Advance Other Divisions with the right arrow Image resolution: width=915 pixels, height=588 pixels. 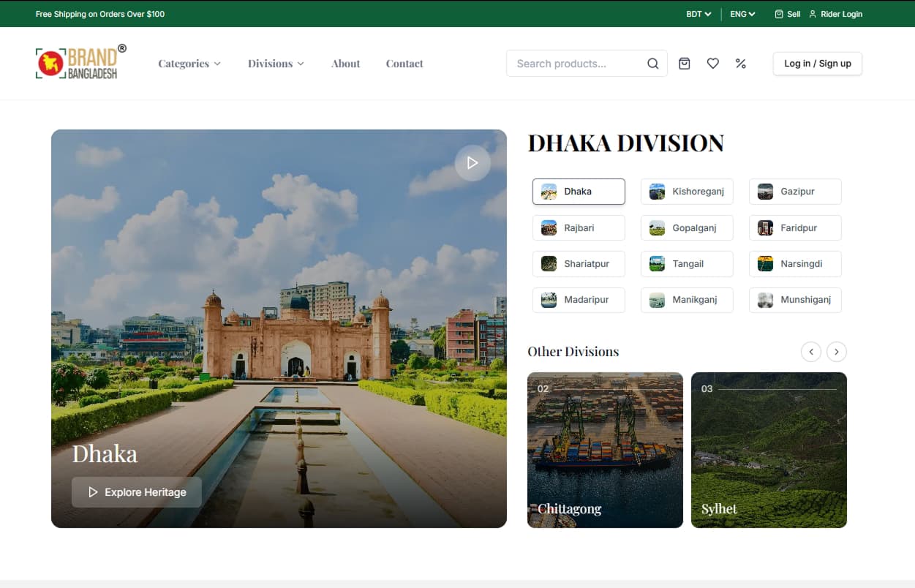[836, 352]
